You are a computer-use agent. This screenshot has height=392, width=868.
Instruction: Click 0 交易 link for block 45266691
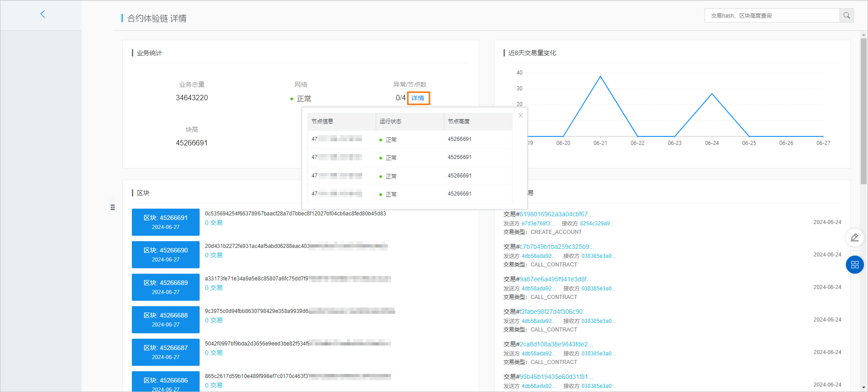point(214,223)
